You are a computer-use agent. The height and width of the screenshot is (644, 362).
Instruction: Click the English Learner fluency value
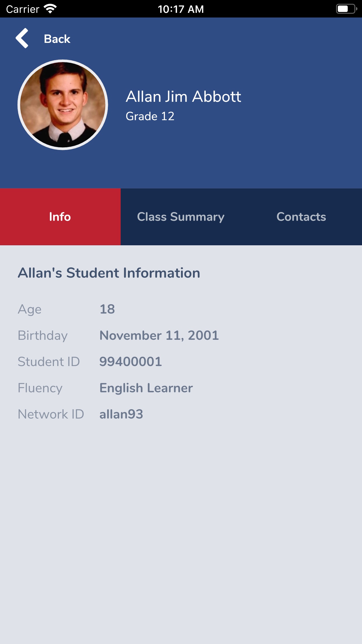click(x=146, y=388)
